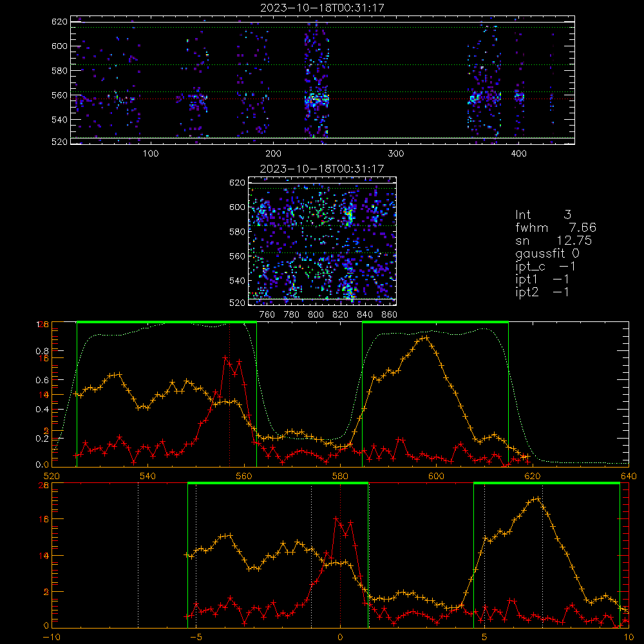Click x-axis label 760 in middle image
The width and height of the screenshot is (644, 644).
tap(267, 315)
